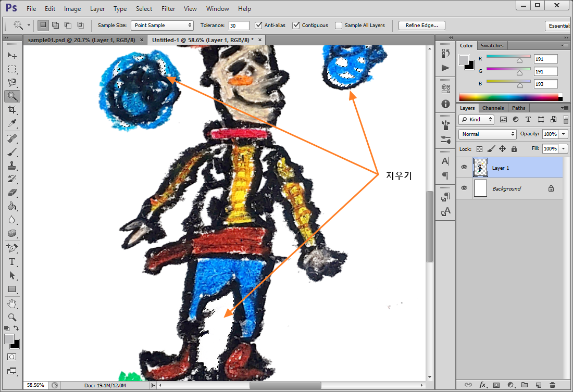Open the tool preset picker arrow
Image resolution: width=573 pixels, height=392 pixels.
29,25
